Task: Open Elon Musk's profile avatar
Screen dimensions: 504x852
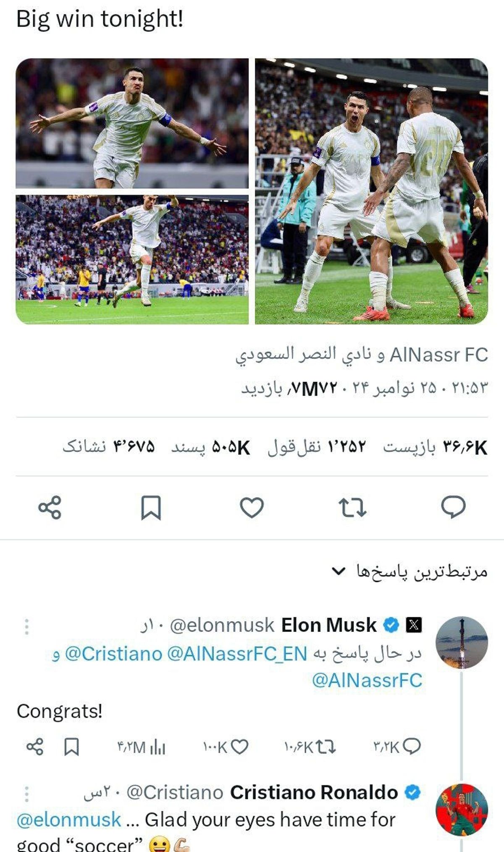Action: [462, 642]
